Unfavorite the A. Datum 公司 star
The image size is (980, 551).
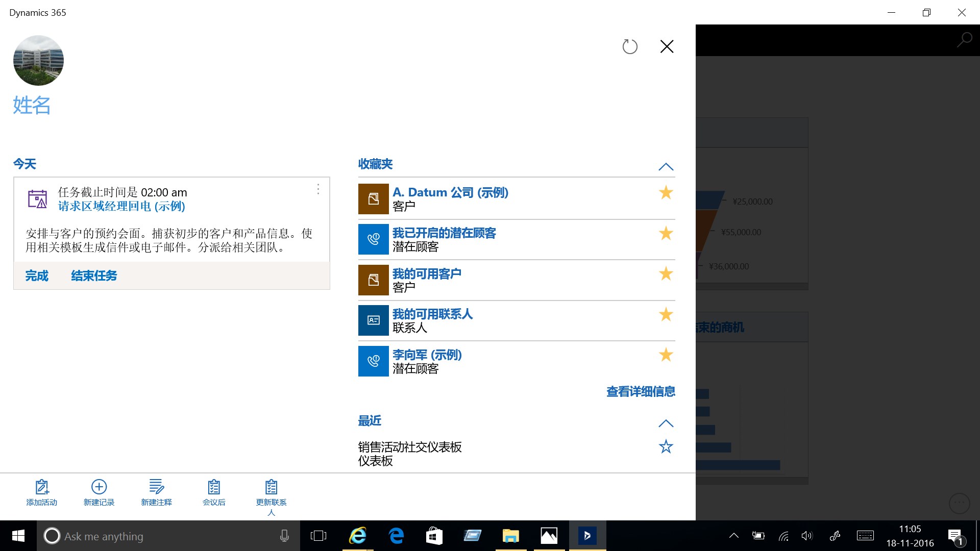pos(666,193)
